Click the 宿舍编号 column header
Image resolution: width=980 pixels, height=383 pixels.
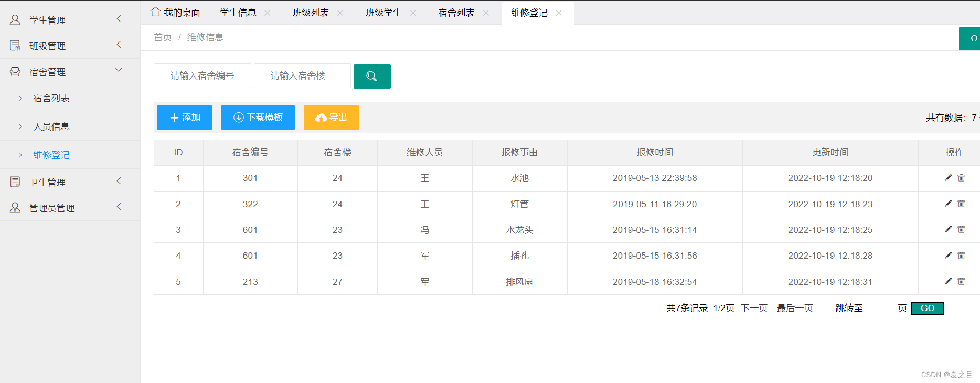click(x=250, y=152)
